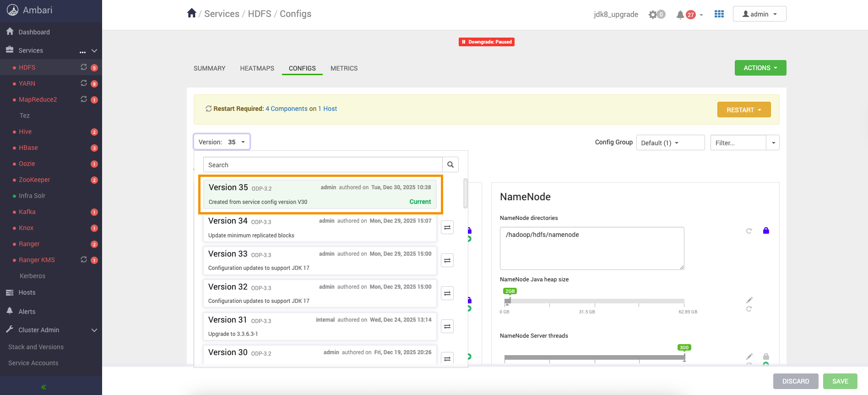The image size is (868, 395).
Task: Click the home icon in the breadcrumb
Action: coord(191,13)
